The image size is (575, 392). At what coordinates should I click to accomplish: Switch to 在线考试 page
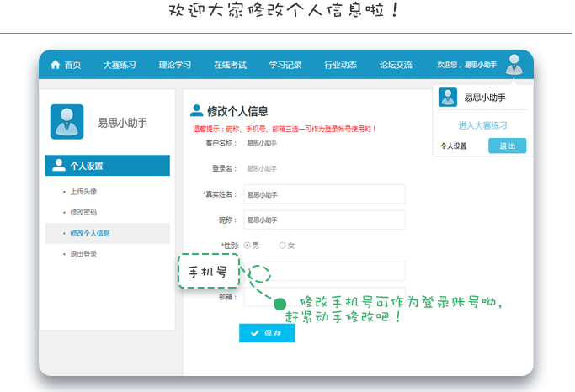pyautogui.click(x=230, y=65)
